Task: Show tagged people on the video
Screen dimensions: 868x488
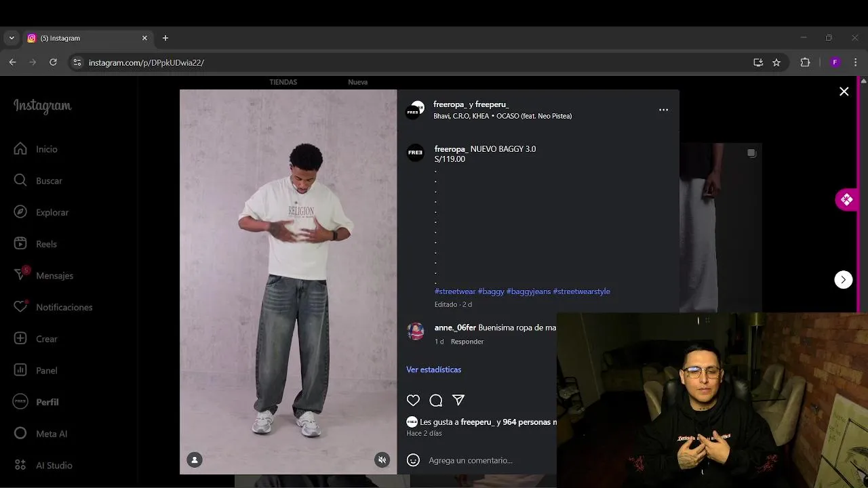Action: click(x=195, y=460)
